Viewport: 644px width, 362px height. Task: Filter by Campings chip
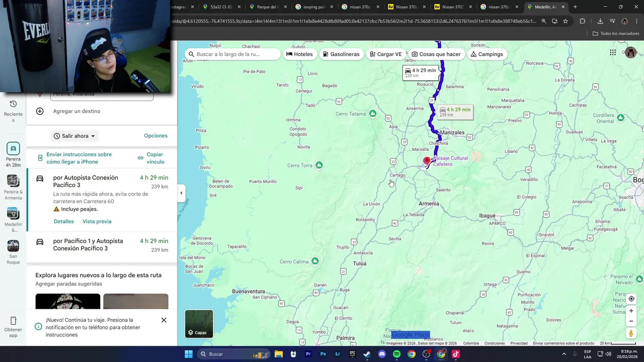[x=487, y=54]
